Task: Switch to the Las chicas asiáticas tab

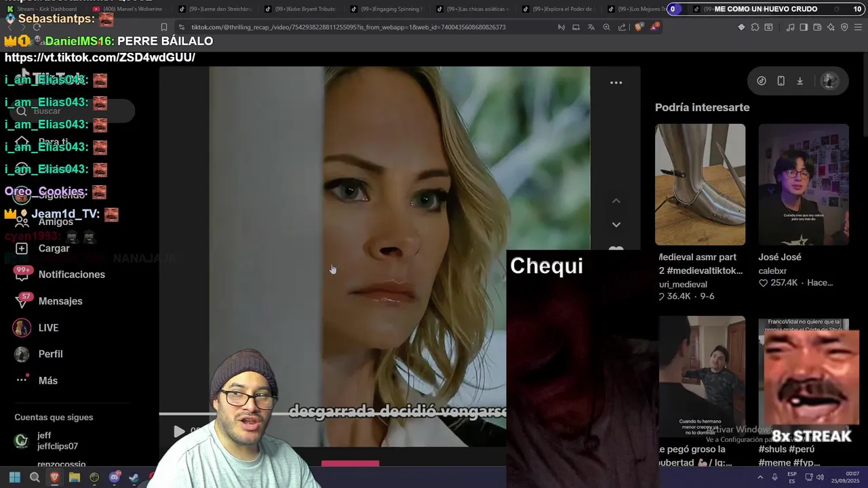Action: tap(475, 9)
